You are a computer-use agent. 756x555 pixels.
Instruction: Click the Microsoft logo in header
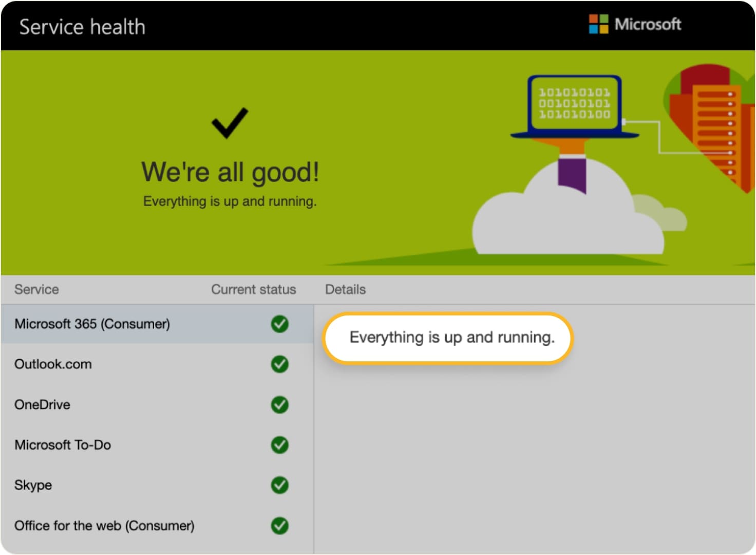tap(635, 24)
